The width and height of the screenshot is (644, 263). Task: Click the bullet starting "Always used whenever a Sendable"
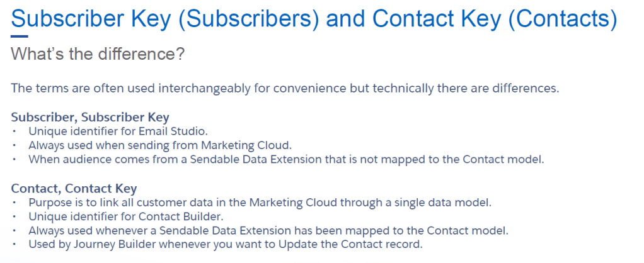click(268, 230)
